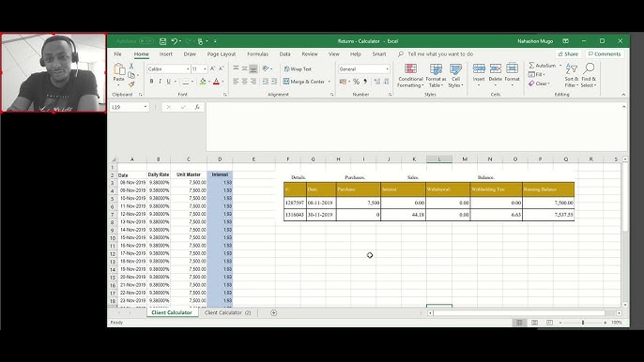The height and width of the screenshot is (362, 644).
Task: Open the File menu
Action: (118, 54)
